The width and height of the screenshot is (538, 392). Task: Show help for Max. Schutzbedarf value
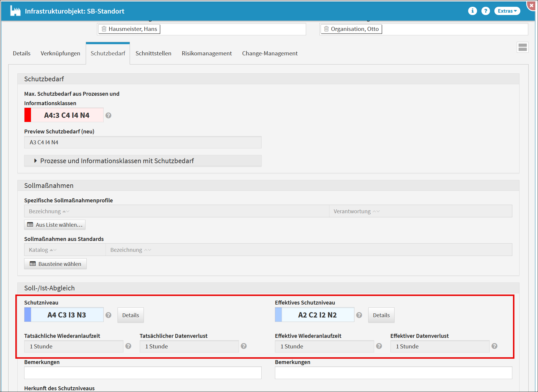(108, 115)
